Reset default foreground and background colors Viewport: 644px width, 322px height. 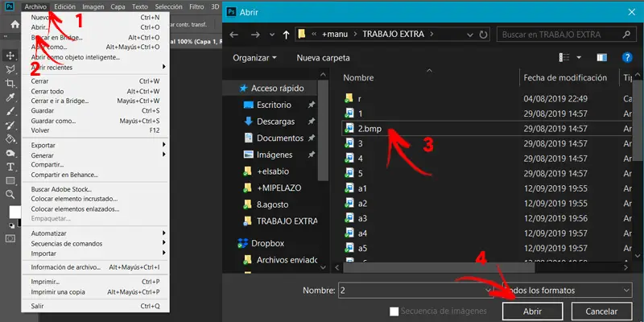(x=11, y=225)
